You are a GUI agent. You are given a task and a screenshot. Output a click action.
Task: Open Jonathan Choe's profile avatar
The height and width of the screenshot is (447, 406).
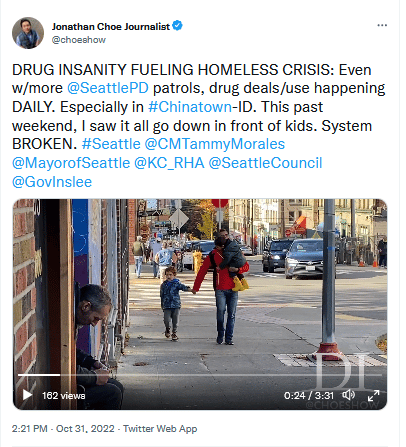[28, 33]
